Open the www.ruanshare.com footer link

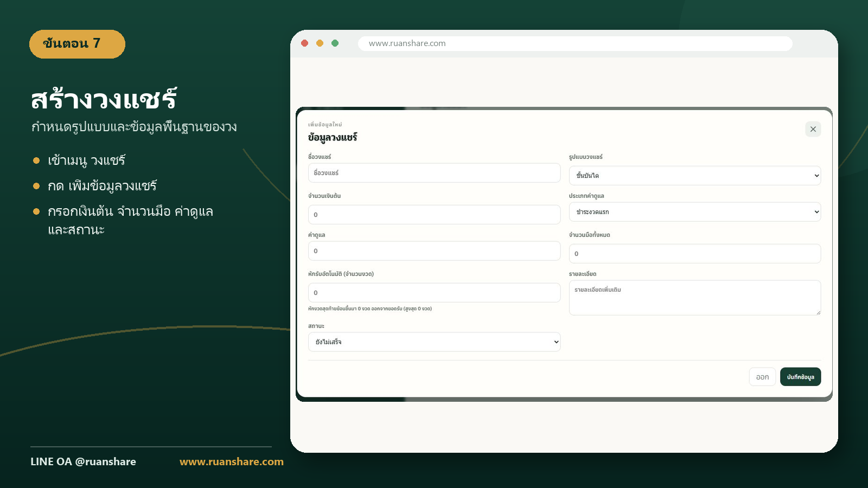232,461
